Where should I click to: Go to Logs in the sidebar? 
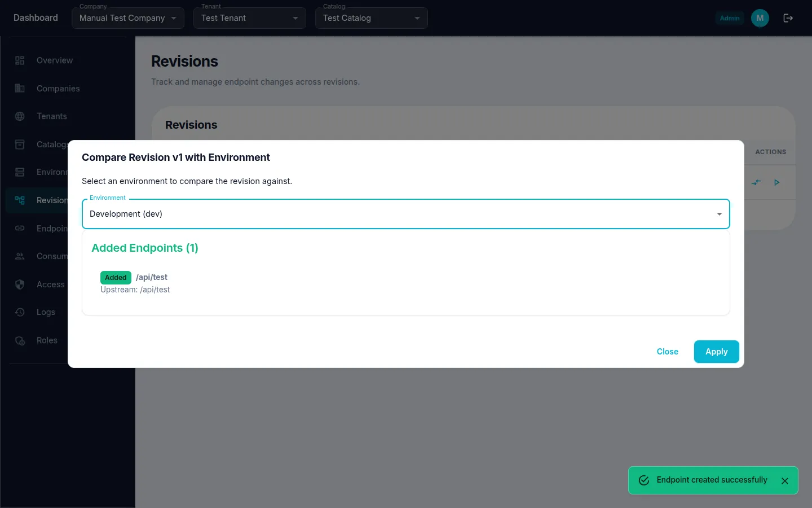click(x=46, y=312)
